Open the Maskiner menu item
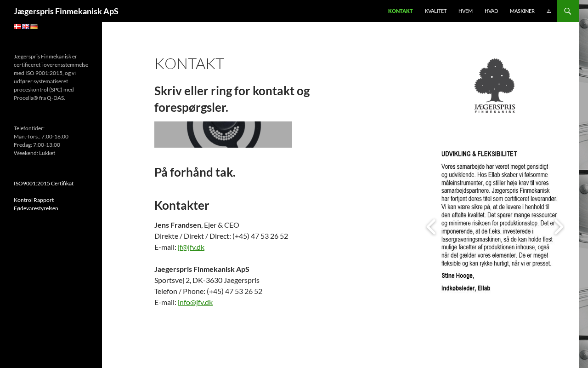The height and width of the screenshot is (368, 588). coord(522,11)
